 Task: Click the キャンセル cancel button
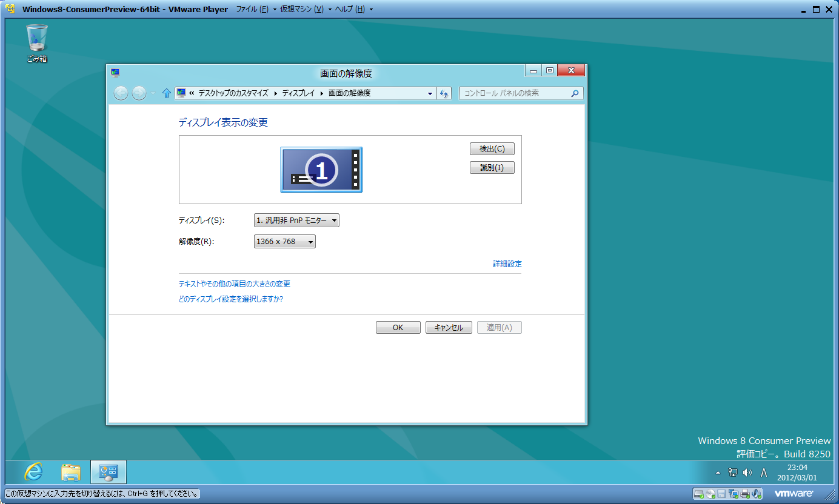point(449,328)
